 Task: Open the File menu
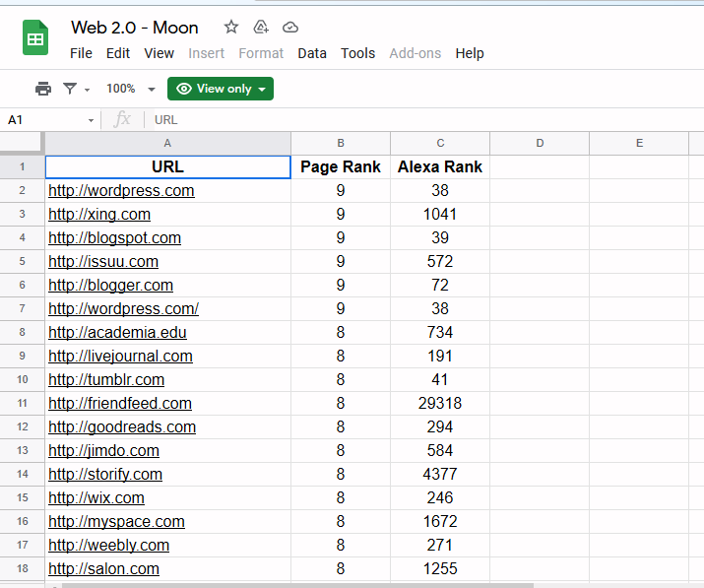[x=81, y=53]
